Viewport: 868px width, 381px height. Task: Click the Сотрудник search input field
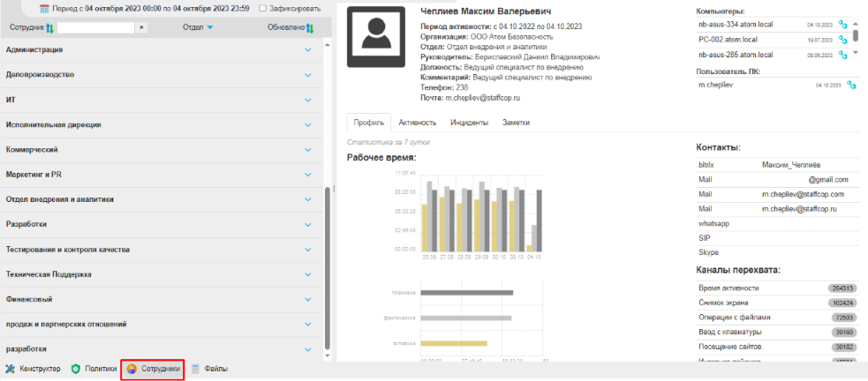95,28
